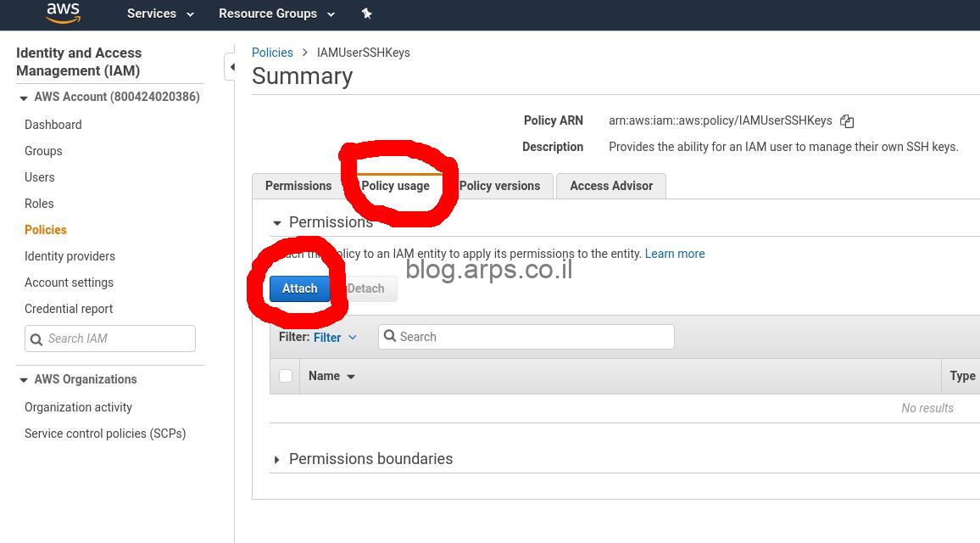
Task: Copy the Policy ARN with clipboard icon
Action: coord(847,121)
